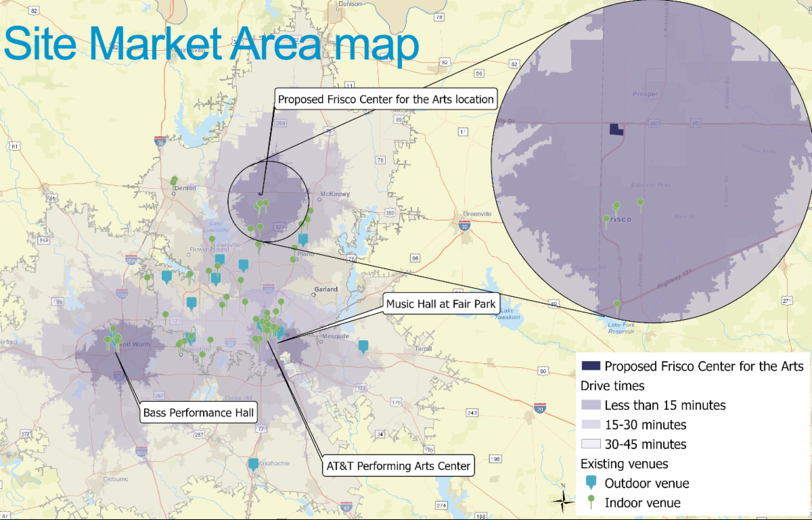Screen dimensions: 812x520
Task: Click the indoor venue pin at Denton
Action: pyautogui.click(x=174, y=181)
